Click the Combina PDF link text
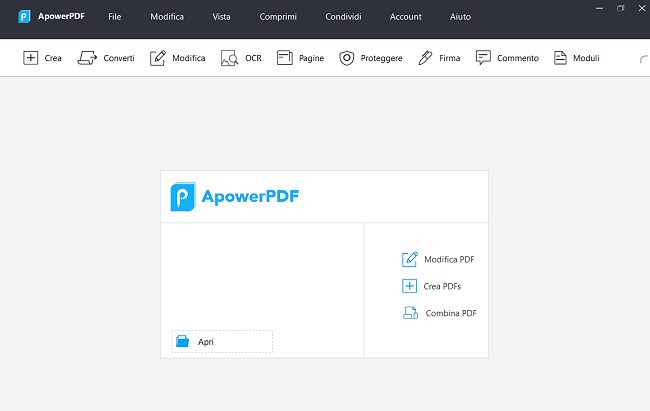 451,313
